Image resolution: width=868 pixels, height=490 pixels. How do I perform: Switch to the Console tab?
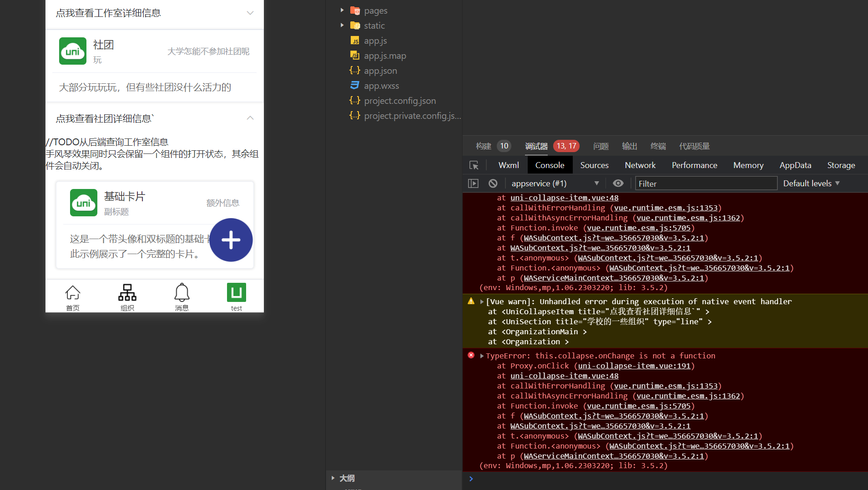point(550,165)
